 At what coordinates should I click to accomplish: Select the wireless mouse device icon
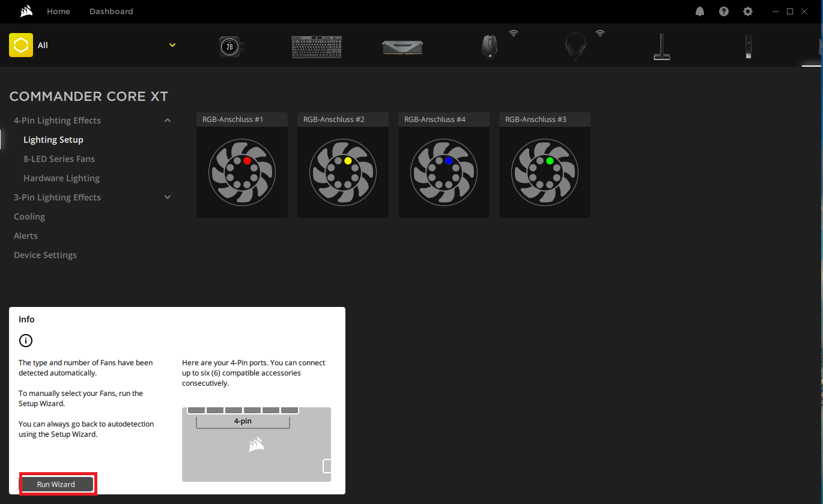coord(490,47)
